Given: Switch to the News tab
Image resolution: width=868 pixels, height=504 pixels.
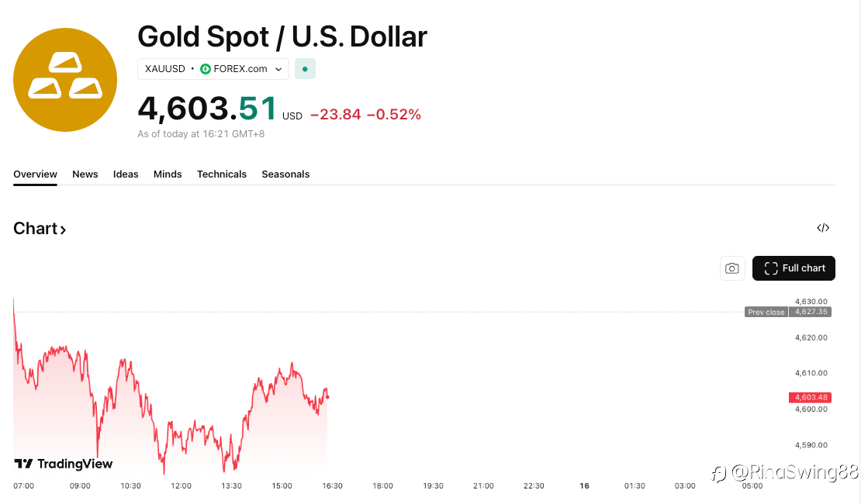Looking at the screenshot, I should (x=85, y=174).
